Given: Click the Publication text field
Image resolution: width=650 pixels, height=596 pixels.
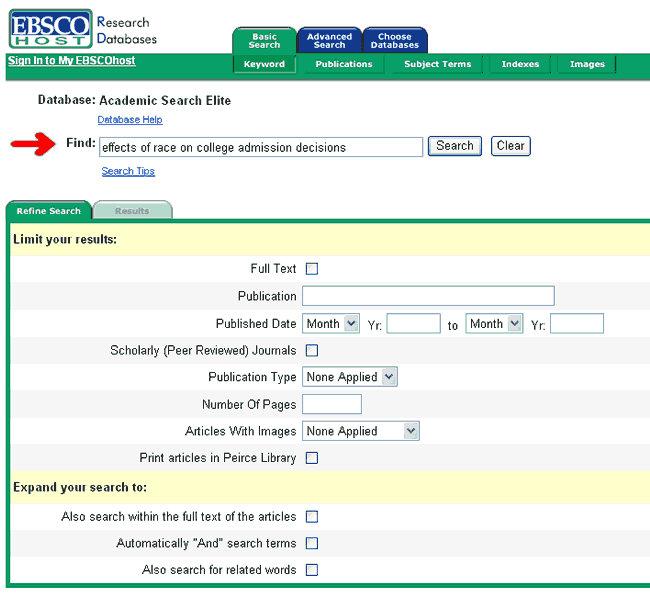Looking at the screenshot, I should tap(428, 296).
